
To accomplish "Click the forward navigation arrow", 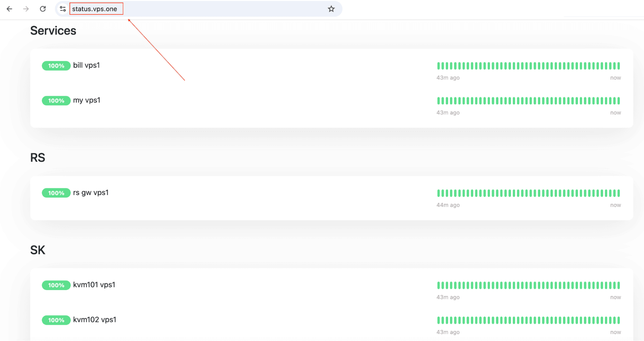I will (25, 9).
